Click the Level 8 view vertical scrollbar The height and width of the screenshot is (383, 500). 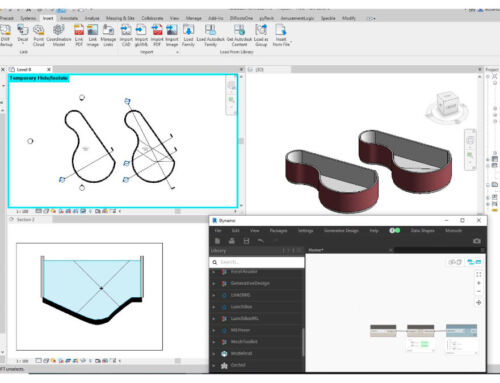point(241,141)
